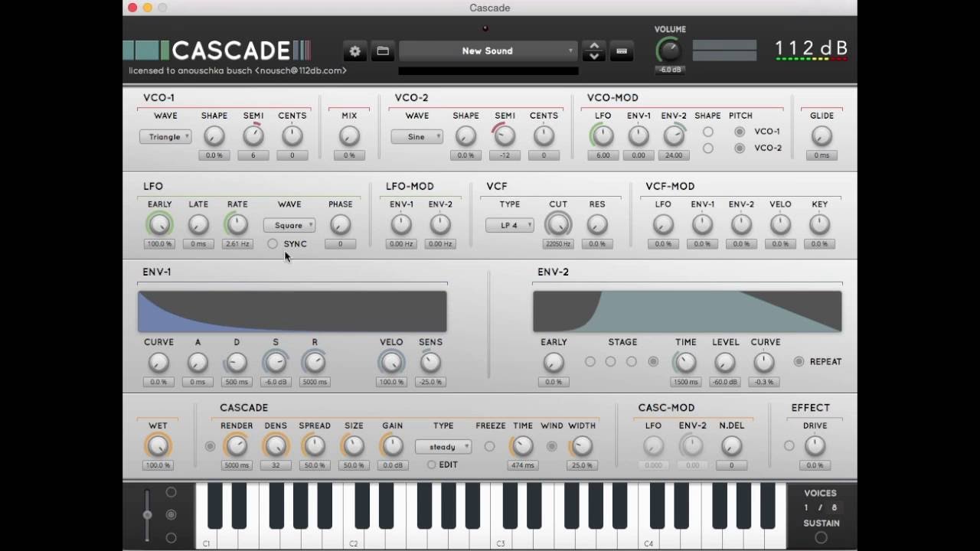Click the LFO PHASE knob
The width and height of the screenshot is (980, 551).
tap(341, 225)
